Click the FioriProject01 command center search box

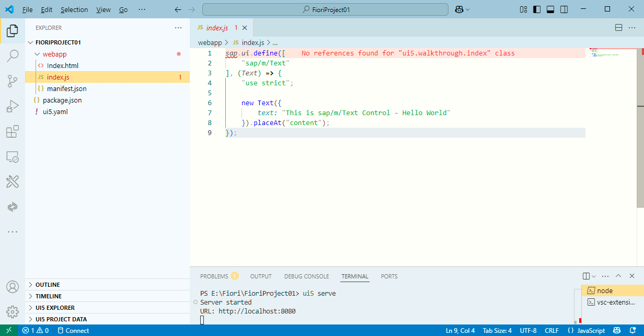coord(325,9)
